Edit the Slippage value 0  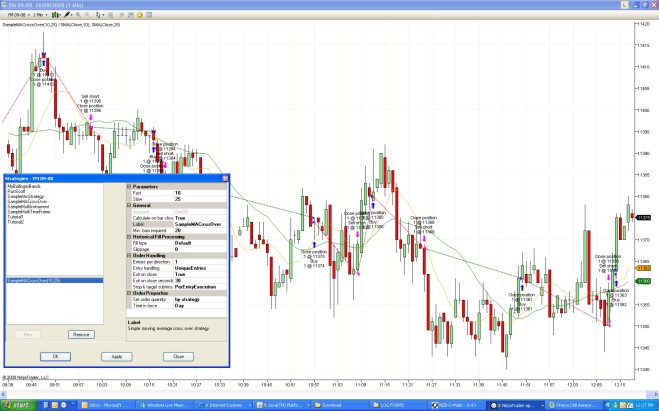point(200,249)
